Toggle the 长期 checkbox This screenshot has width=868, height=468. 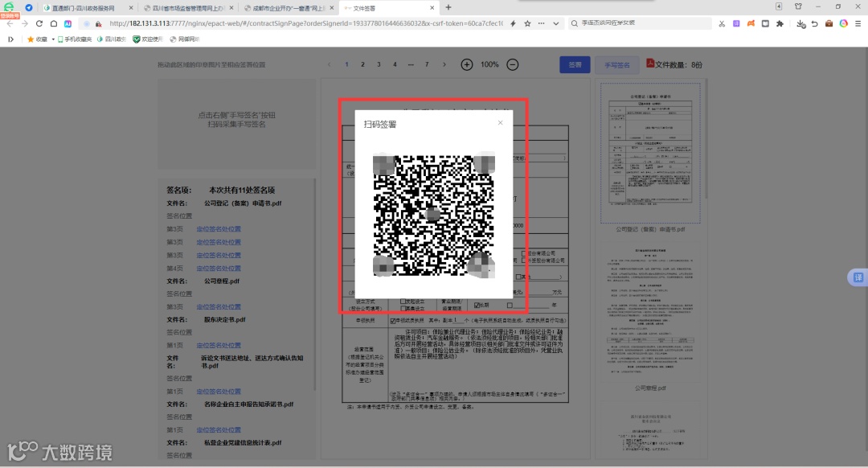[477, 306]
